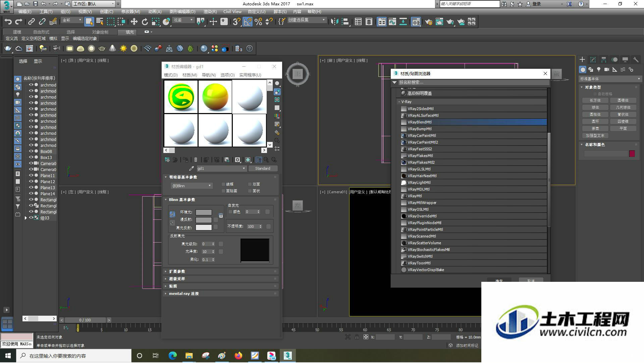The image size is (644, 363).
Task: Expand the 组03 group in scene explorer
Action: pyautogui.click(x=26, y=218)
